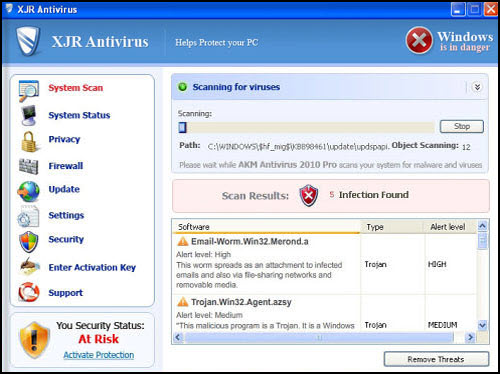Click the scan progress bar
Screen dimensions: 500x374
[306, 127]
